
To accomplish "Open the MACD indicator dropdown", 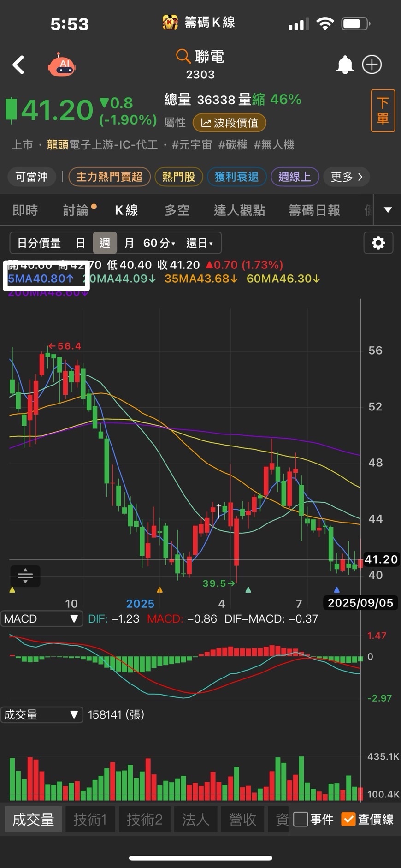I will point(41,619).
